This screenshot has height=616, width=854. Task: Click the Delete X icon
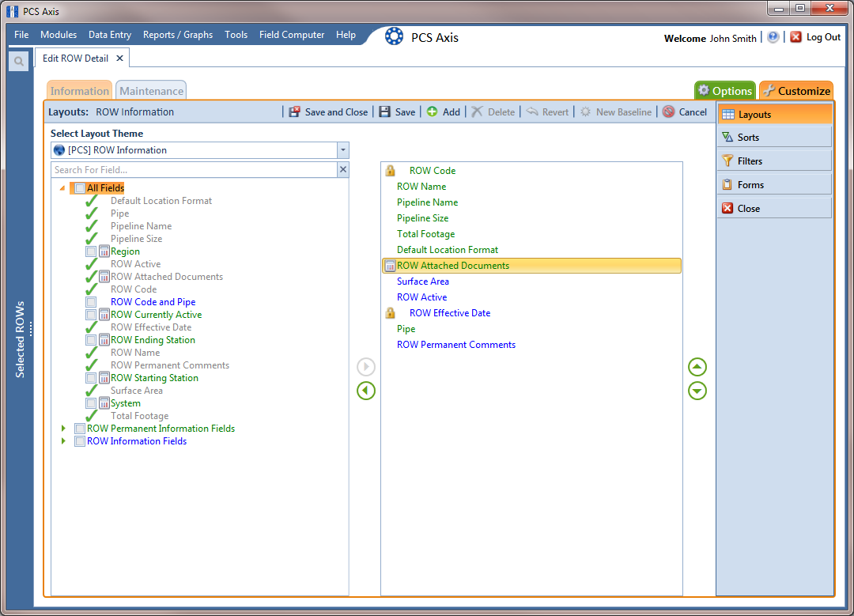point(477,111)
